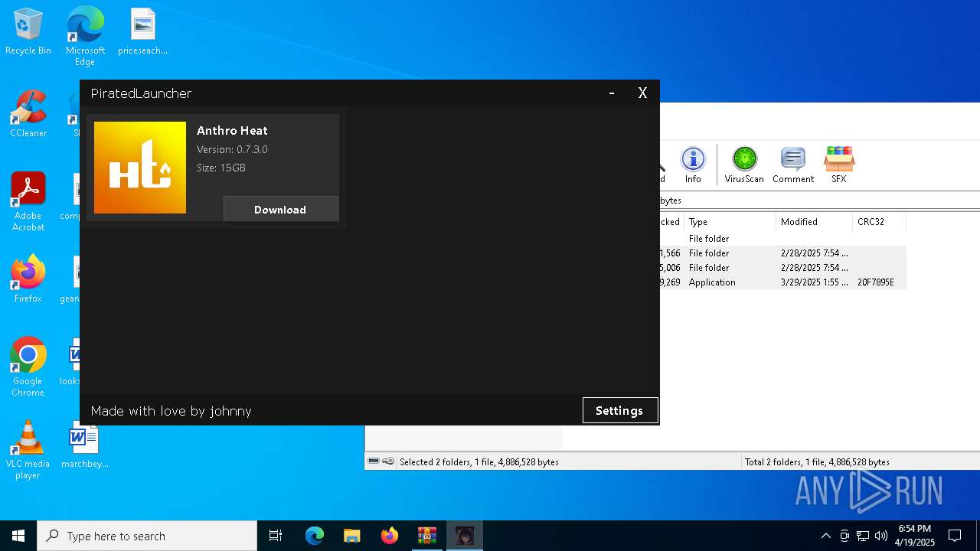Screen dimensions: 980x551
Task: Open Edge from the taskbar
Action: [315, 536]
